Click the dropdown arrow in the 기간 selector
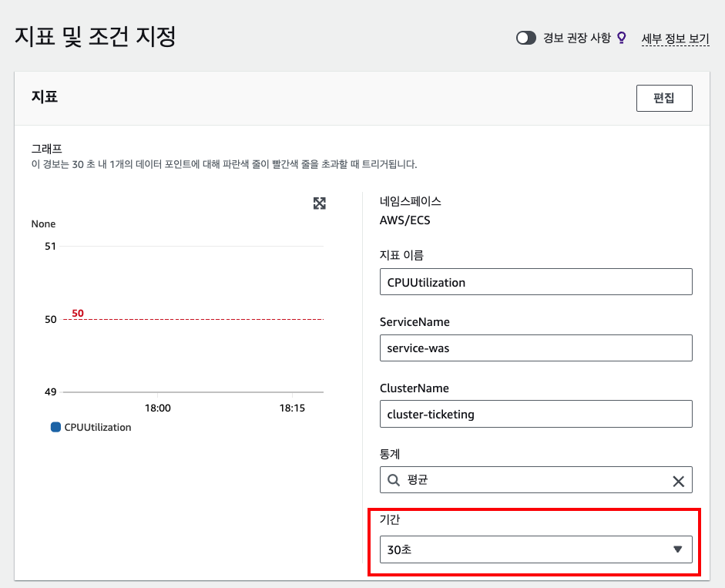 [x=678, y=549]
